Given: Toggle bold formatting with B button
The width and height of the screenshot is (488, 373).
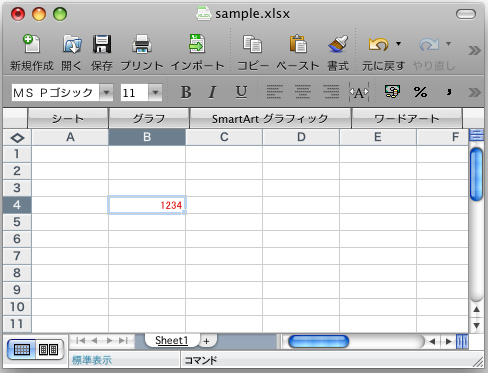Looking at the screenshot, I should coord(186,92).
